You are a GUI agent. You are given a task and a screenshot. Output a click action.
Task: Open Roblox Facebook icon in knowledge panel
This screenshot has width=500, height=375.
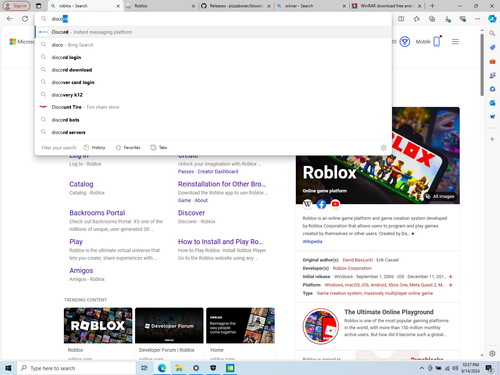pos(321,204)
